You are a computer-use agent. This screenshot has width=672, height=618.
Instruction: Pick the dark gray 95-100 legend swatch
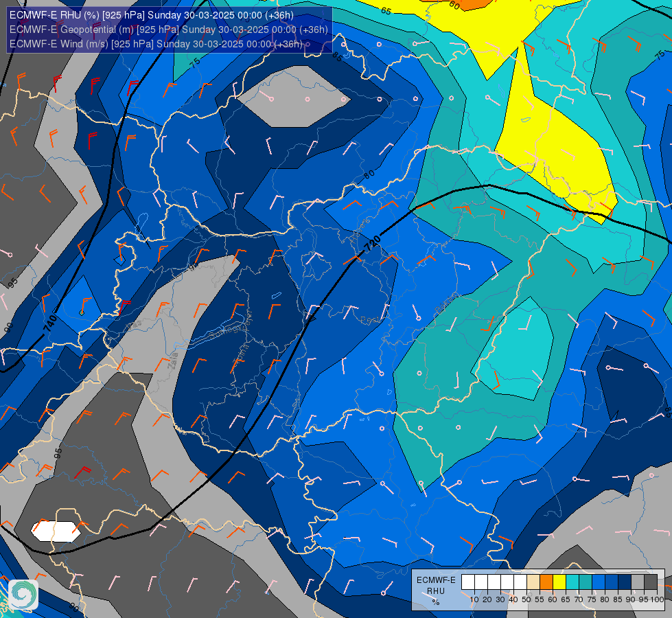(x=651, y=582)
